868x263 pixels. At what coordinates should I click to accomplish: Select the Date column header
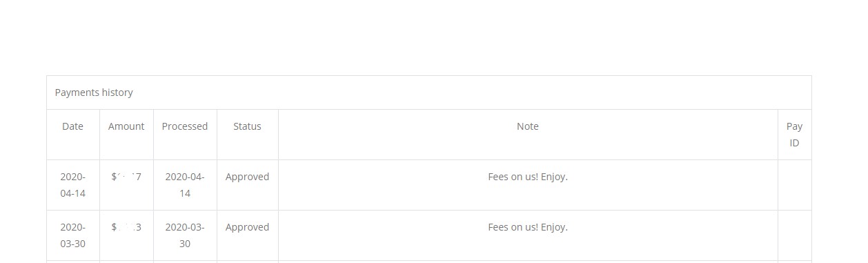point(72,126)
